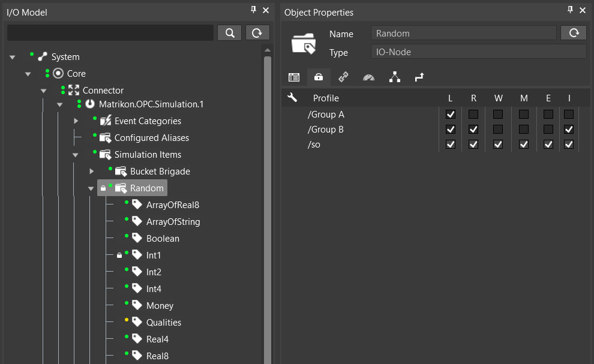Pin the I/O Model panel

tap(253, 10)
